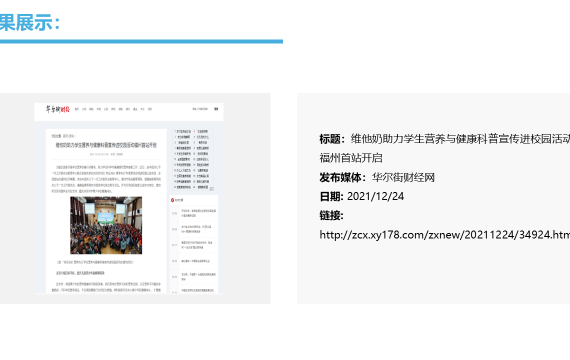Click the first nav menu item after logo
Image resolution: width=570 pixels, height=360 pixels.
(77, 109)
